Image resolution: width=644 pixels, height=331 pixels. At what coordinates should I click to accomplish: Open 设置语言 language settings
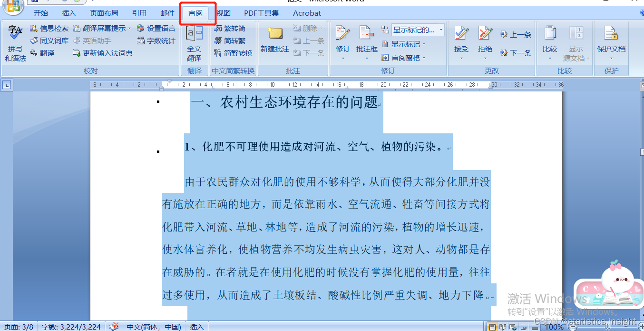pos(156,29)
